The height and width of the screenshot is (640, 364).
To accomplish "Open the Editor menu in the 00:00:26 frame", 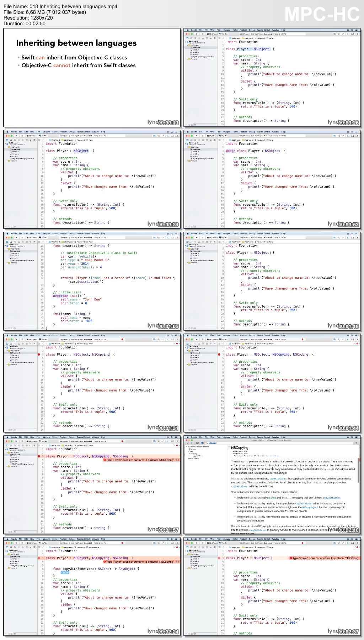I will (x=235, y=30).
